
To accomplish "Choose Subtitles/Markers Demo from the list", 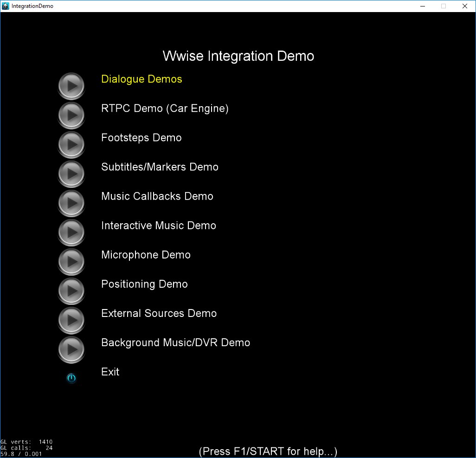I will (x=160, y=167).
